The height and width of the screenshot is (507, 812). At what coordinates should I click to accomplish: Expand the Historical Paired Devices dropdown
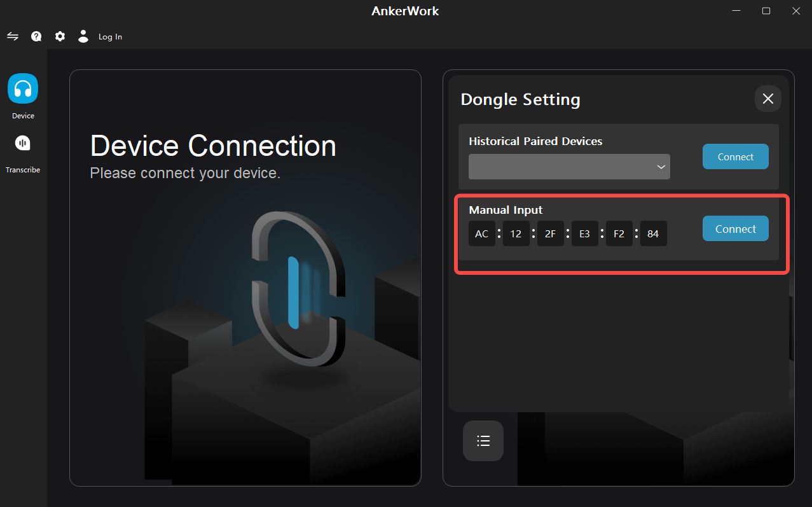pyautogui.click(x=569, y=167)
